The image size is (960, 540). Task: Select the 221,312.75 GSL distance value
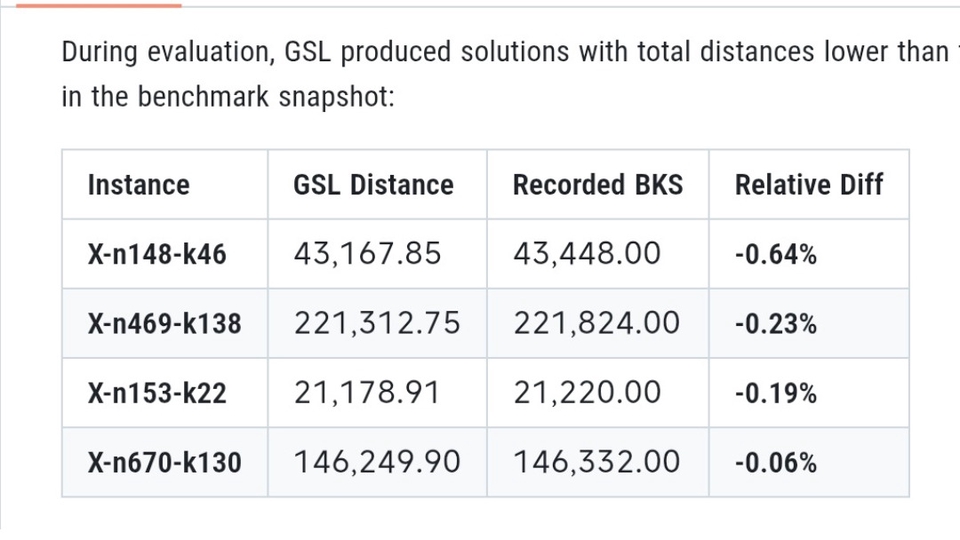(377, 323)
